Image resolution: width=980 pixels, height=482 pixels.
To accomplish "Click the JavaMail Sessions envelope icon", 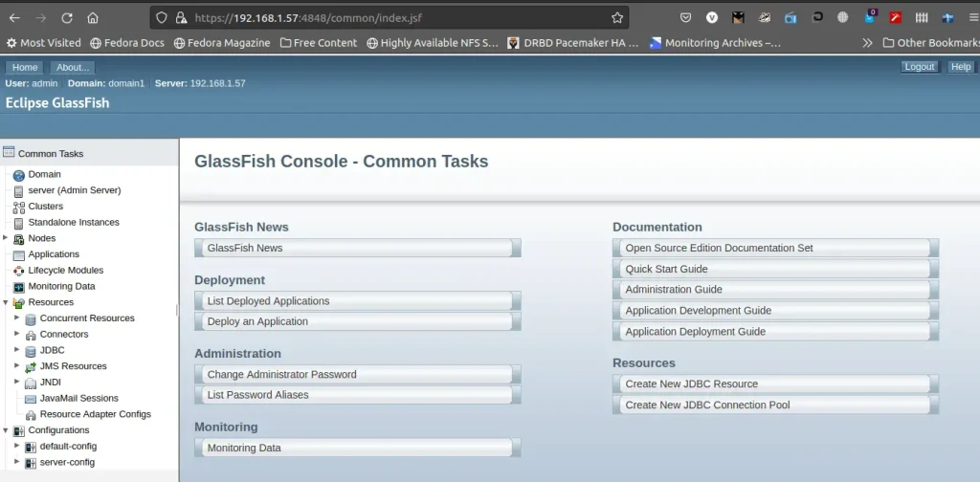I will point(30,399).
